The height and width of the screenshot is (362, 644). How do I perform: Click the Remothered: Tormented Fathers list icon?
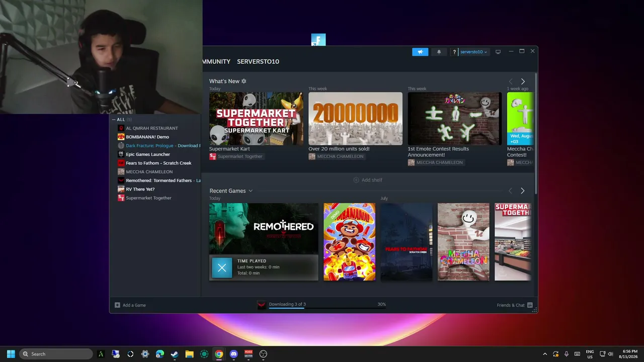[121, 180]
